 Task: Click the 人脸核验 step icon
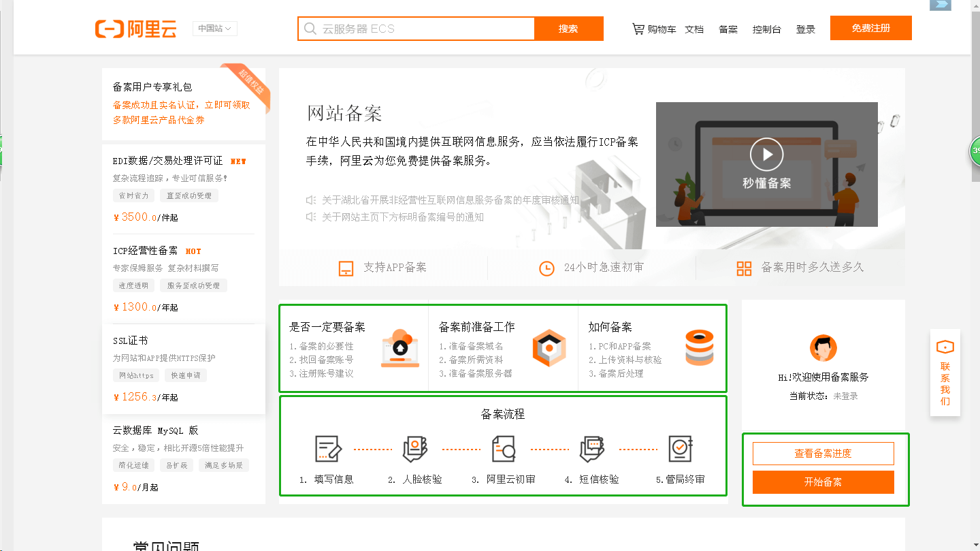coord(415,449)
